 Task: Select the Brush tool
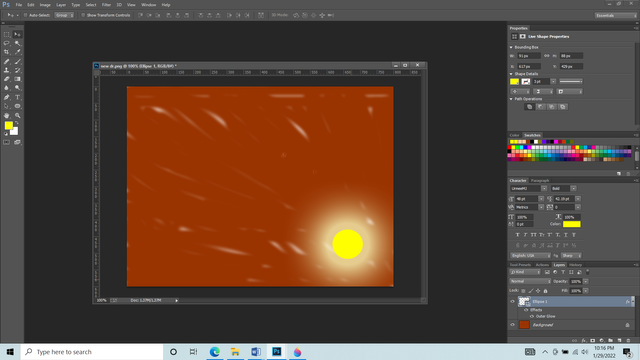tap(18, 62)
